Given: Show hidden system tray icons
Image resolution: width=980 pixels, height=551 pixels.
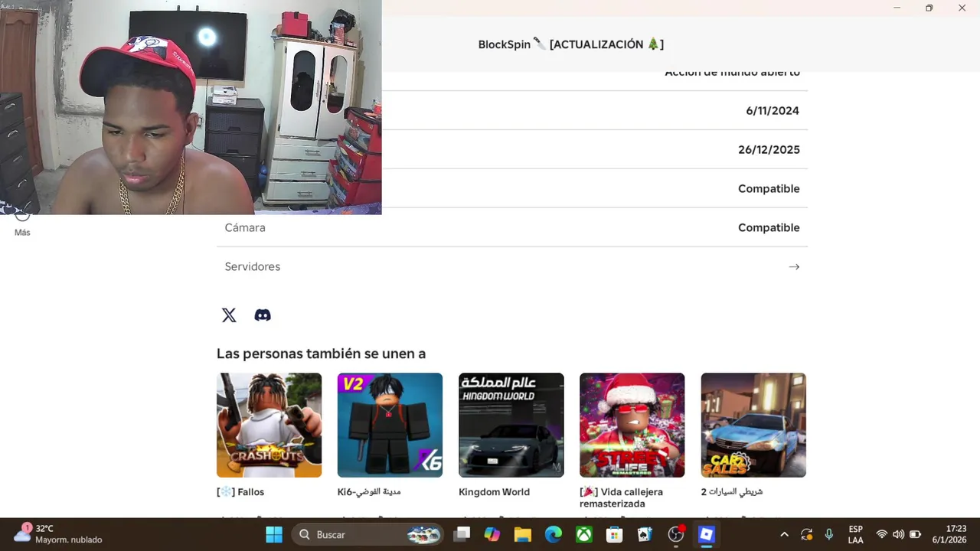Looking at the screenshot, I should click(x=784, y=534).
